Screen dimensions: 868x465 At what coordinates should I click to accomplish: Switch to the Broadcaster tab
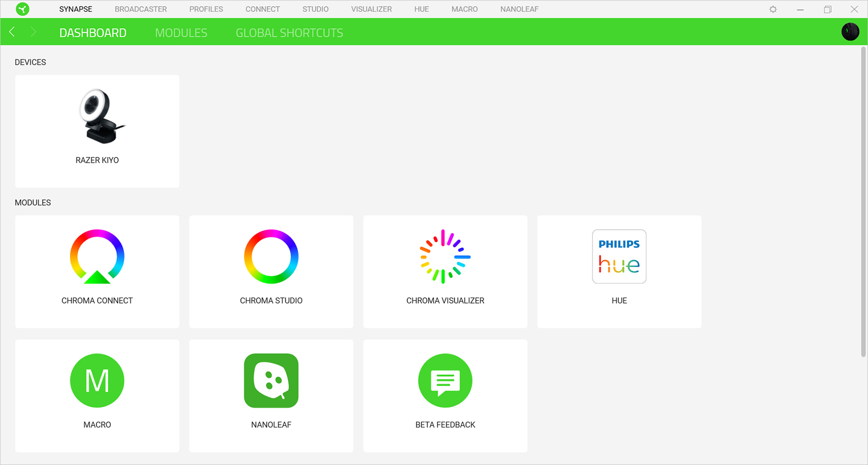[141, 9]
